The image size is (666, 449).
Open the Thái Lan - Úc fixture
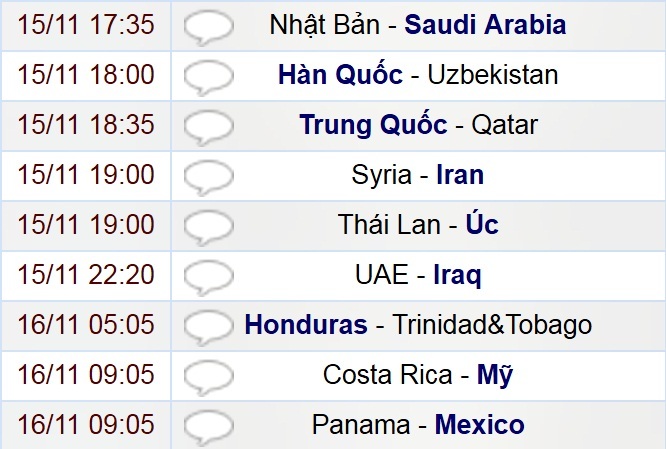click(x=418, y=225)
